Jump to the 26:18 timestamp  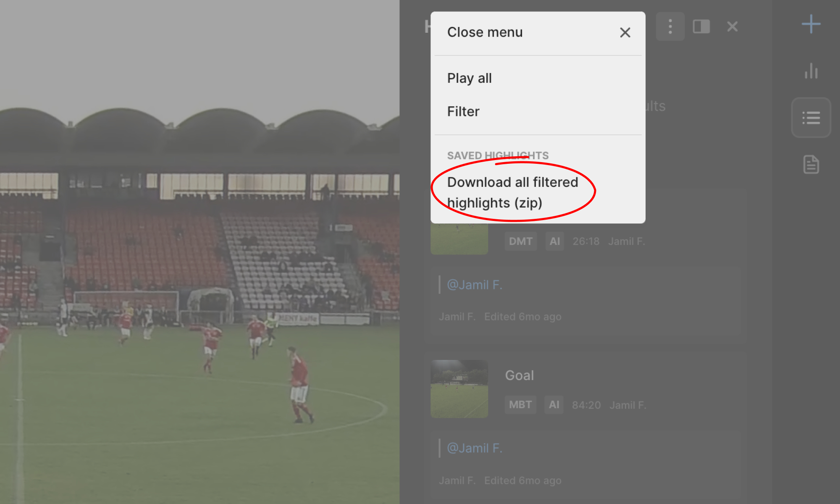586,241
